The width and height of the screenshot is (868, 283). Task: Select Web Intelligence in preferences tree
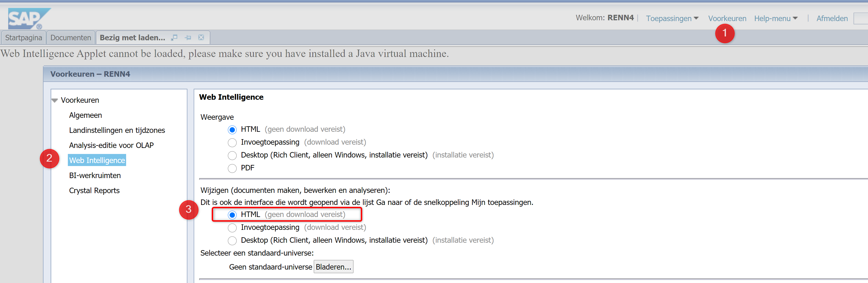tap(97, 161)
